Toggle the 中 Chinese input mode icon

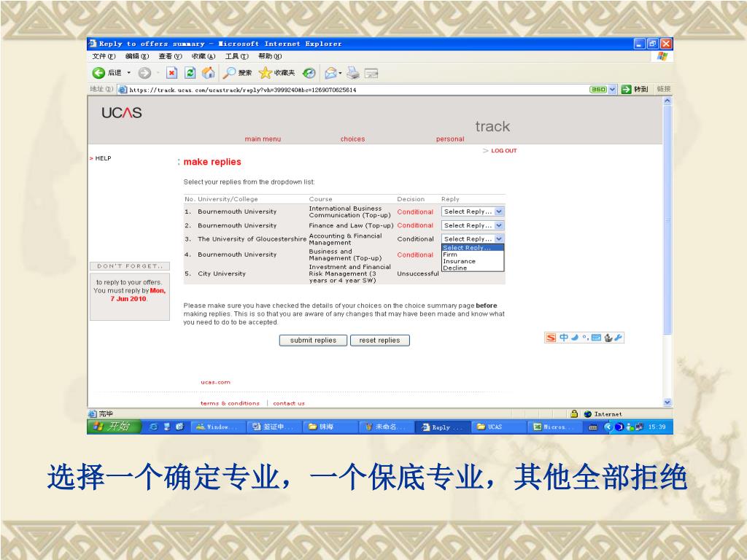pyautogui.click(x=564, y=338)
